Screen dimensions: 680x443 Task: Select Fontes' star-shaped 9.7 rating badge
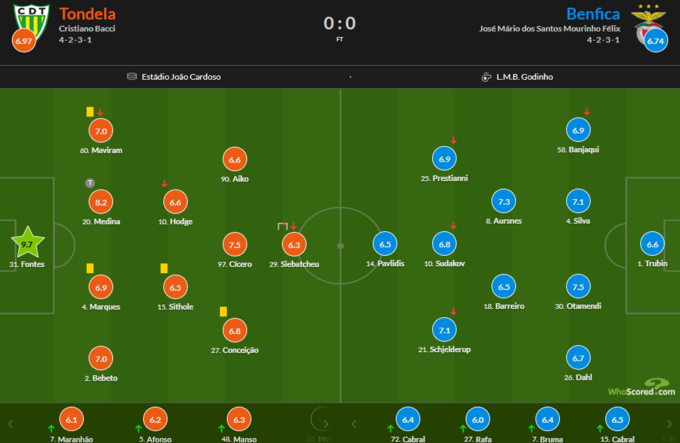click(27, 244)
